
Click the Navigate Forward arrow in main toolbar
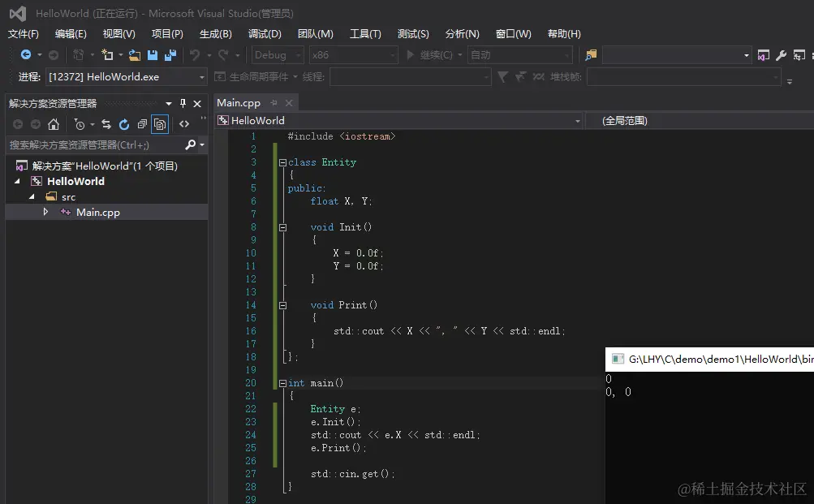click(x=54, y=54)
